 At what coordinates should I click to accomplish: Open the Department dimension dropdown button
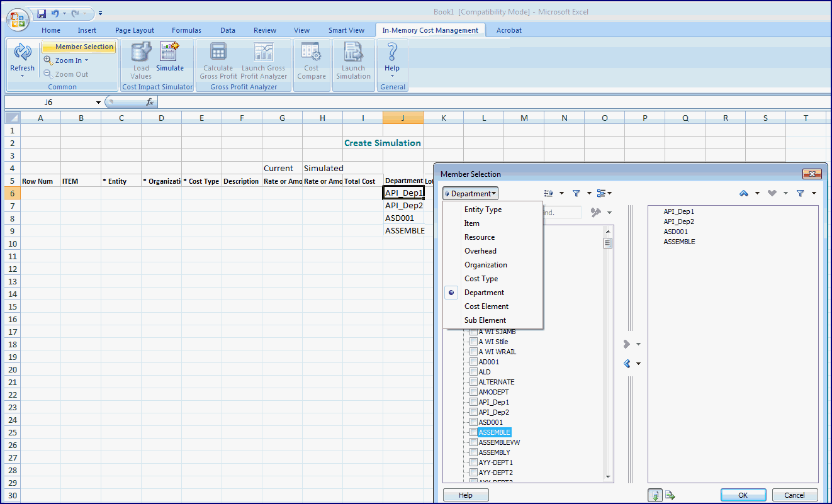click(x=470, y=194)
